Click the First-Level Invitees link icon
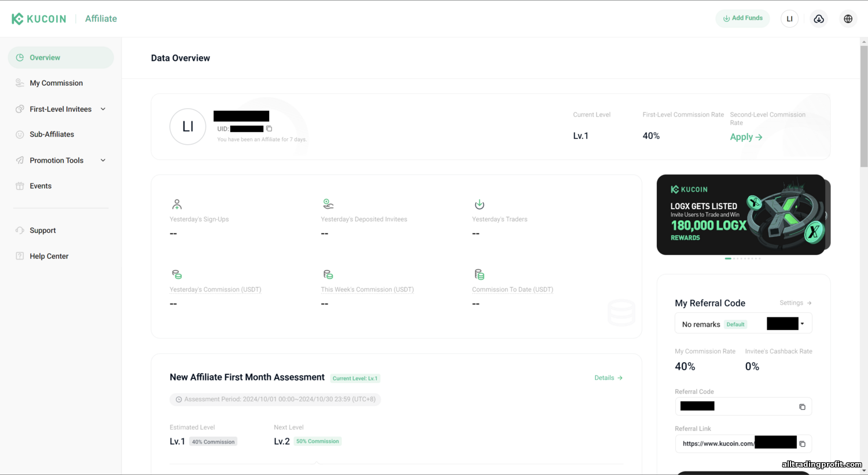The image size is (868, 475). click(x=20, y=109)
